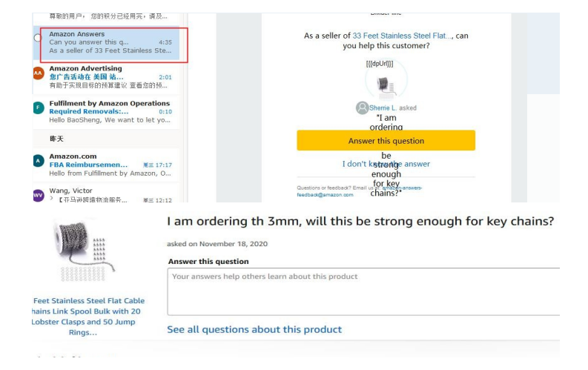Click the Amazon.com sender avatar icon
This screenshot has height=370, width=588.
click(x=39, y=161)
